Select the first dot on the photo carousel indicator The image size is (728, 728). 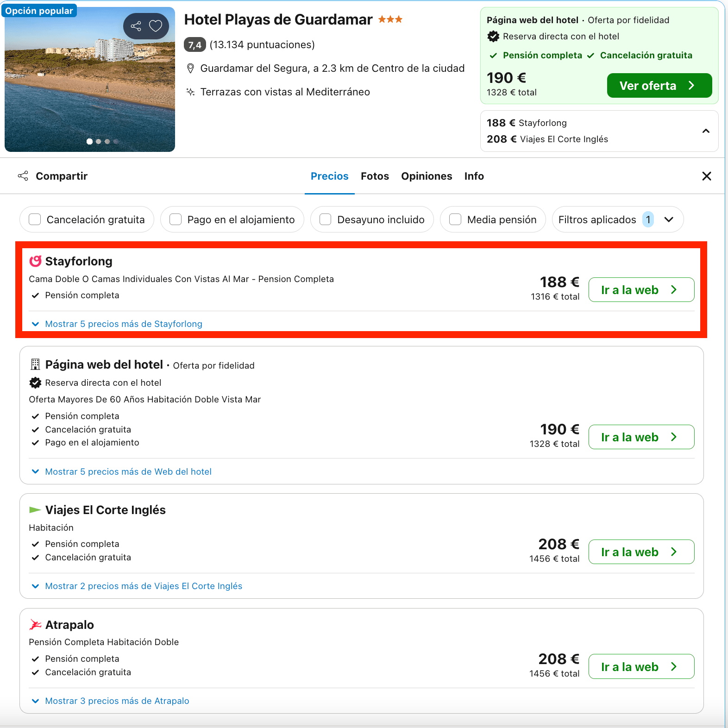[x=89, y=142]
